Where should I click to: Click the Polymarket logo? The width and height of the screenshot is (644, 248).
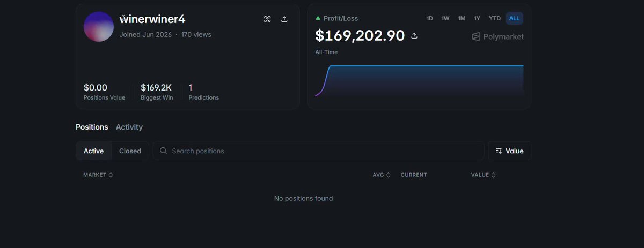coord(497,36)
